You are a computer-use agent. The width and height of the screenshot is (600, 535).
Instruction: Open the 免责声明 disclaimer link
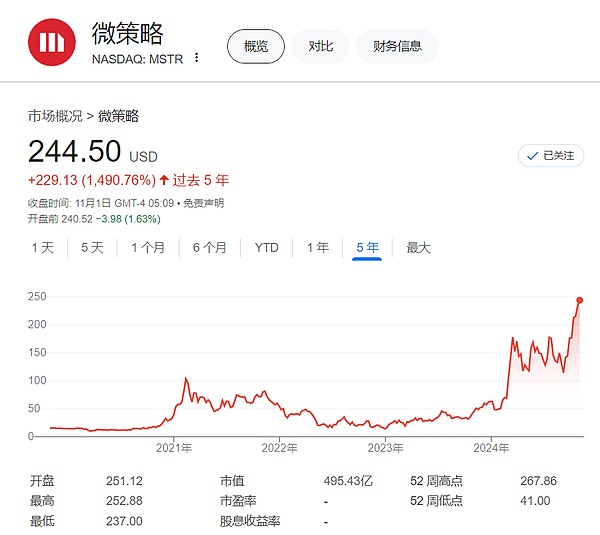(203, 203)
